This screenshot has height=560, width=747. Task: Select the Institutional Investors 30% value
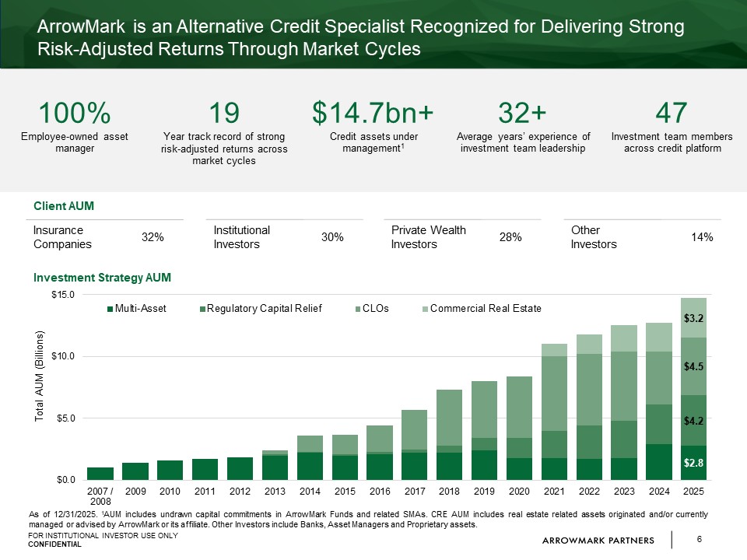[x=332, y=237]
